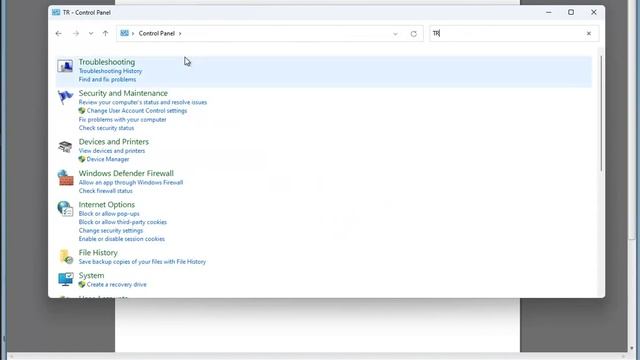This screenshot has width=640, height=360.
Task: Open Device Manager link
Action: (x=108, y=159)
